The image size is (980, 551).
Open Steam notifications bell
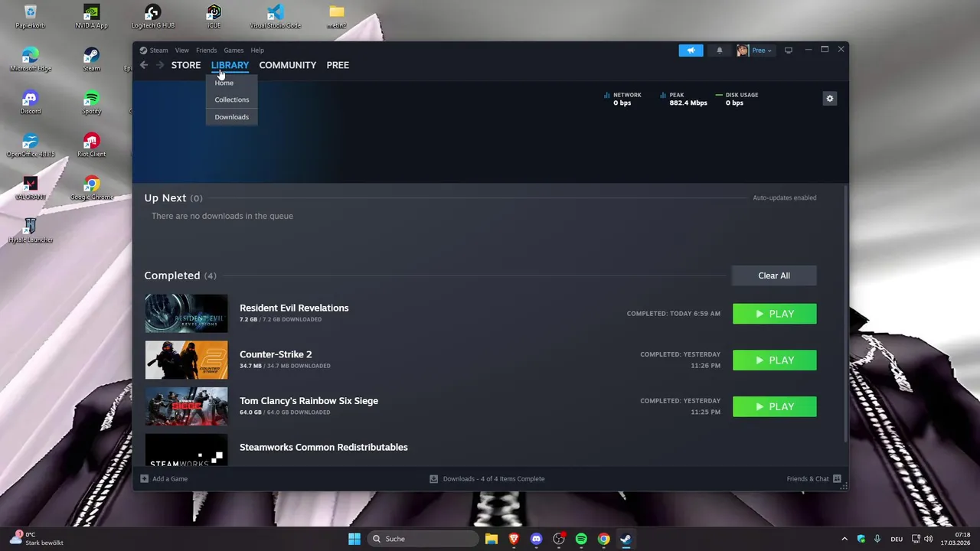[719, 51]
